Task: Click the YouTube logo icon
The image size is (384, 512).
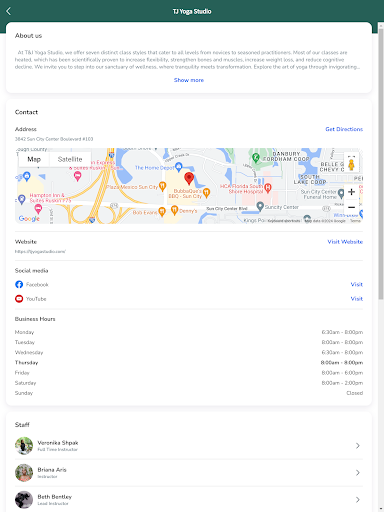Action: (19, 299)
